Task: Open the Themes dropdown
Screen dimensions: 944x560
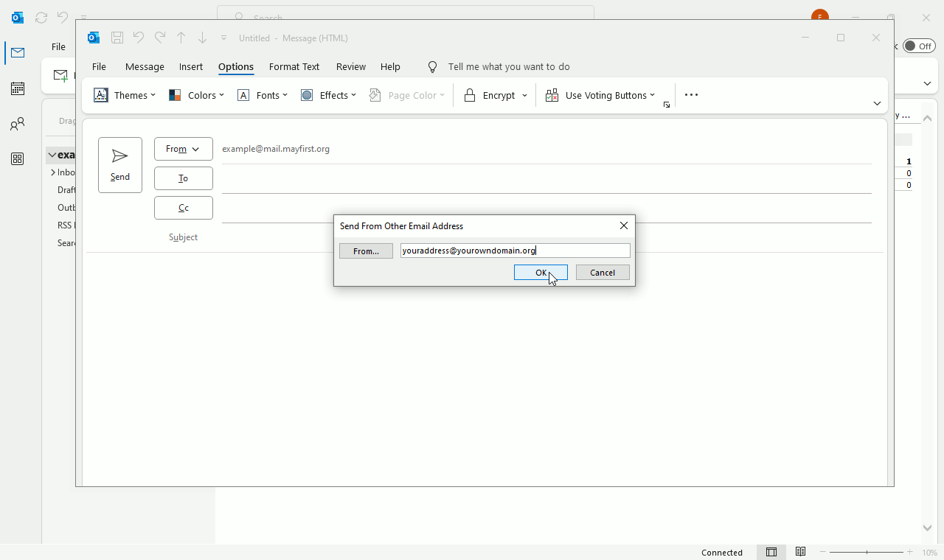Action: pyautogui.click(x=125, y=95)
